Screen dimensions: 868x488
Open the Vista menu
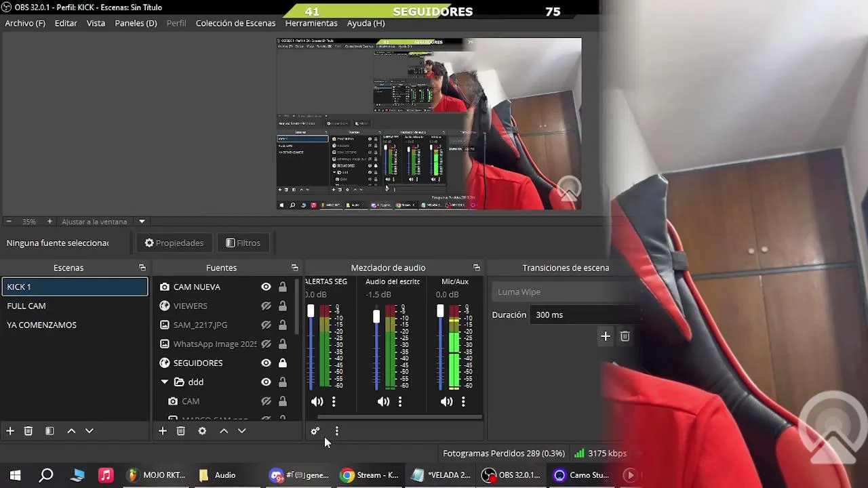click(x=96, y=23)
